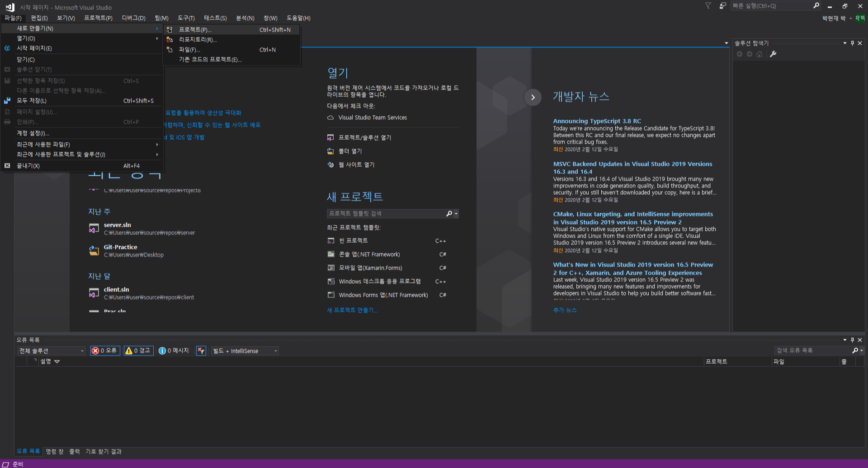Open the notifications filter flag icon

click(708, 6)
